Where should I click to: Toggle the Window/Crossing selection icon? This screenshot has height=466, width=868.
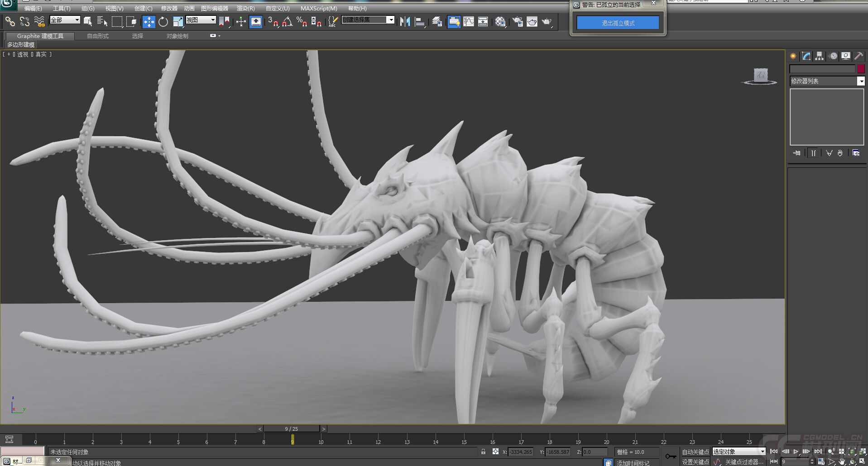pyautogui.click(x=132, y=21)
